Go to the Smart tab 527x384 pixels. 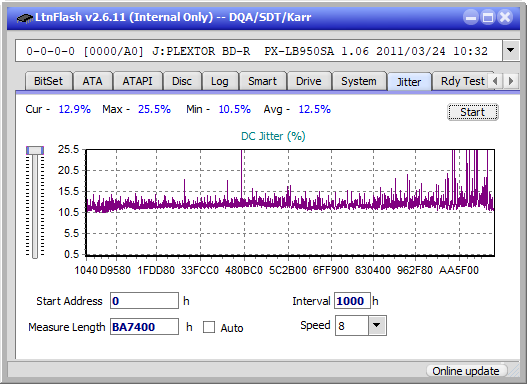click(x=262, y=81)
